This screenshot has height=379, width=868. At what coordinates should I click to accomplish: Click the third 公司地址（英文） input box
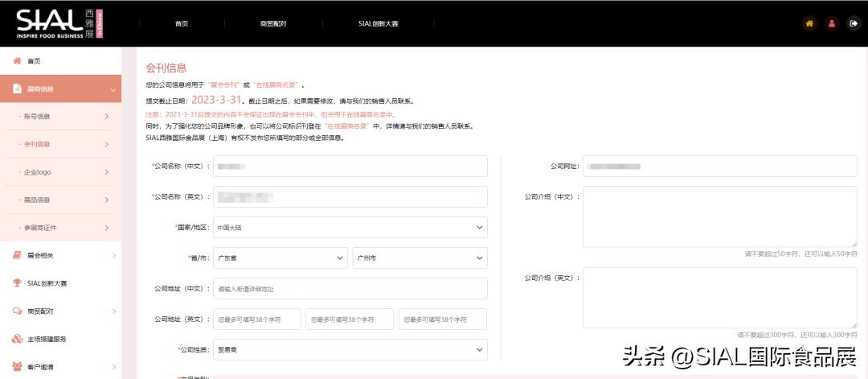coord(443,319)
